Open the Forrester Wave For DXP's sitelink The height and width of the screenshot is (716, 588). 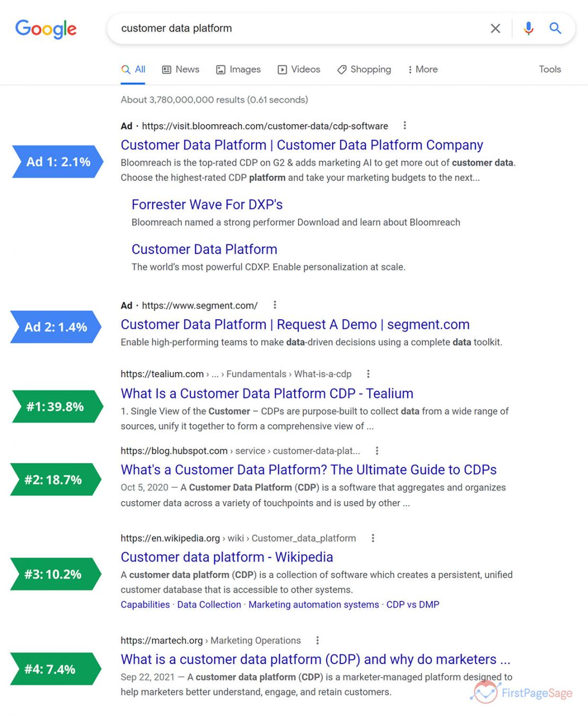(207, 204)
